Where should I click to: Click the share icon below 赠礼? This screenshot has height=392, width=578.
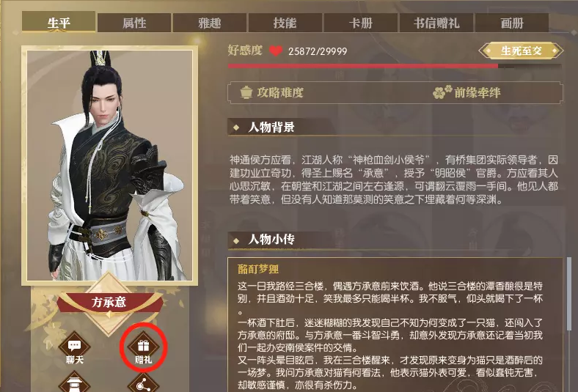(143, 383)
